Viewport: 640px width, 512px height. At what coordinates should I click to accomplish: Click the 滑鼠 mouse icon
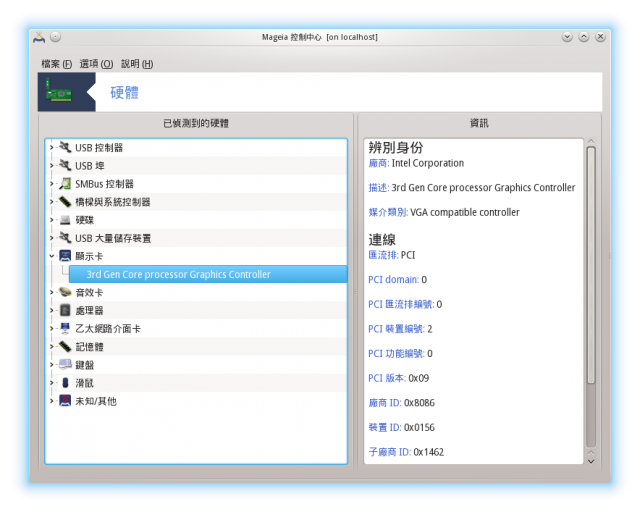[65, 383]
